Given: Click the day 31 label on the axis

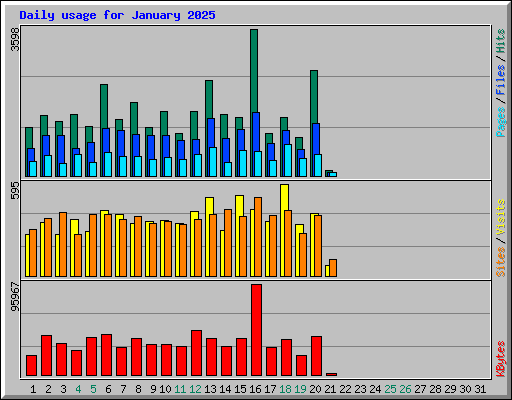Looking at the screenshot, I should point(480,389).
